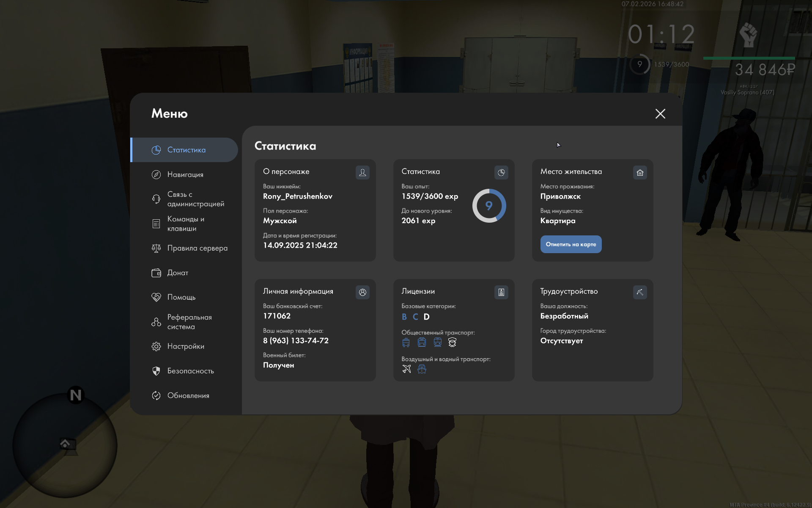Click the first bus license icon
Viewport: 812px width, 508px height.
click(406, 342)
